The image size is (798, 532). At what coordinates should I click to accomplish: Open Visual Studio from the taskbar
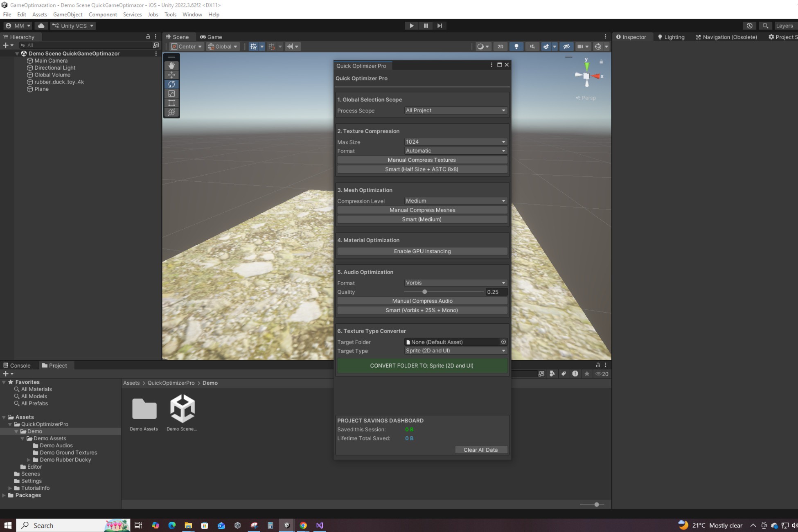click(320, 525)
